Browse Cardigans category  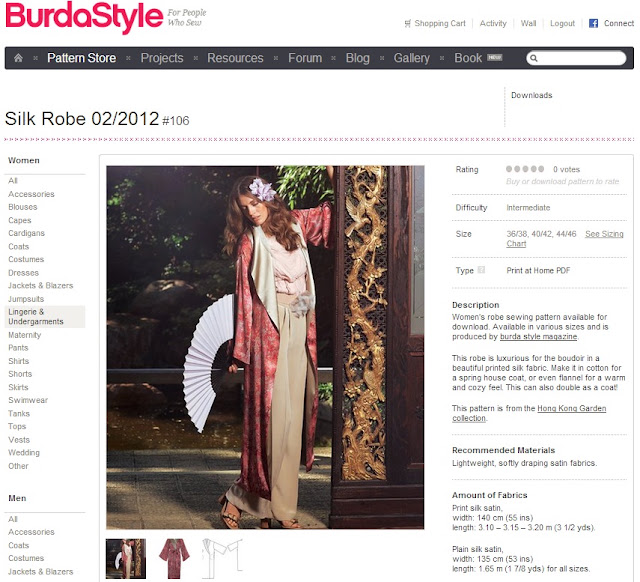coord(27,233)
